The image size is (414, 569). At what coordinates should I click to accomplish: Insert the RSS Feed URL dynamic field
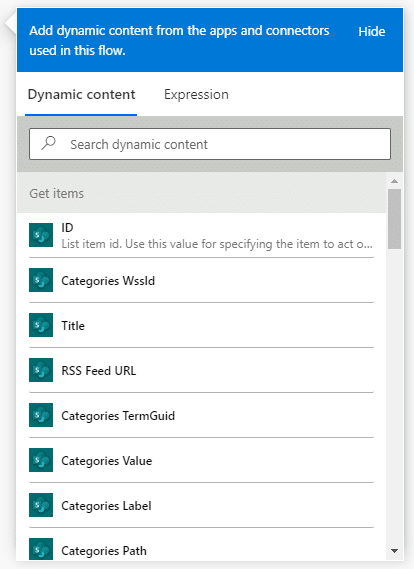[201, 370]
